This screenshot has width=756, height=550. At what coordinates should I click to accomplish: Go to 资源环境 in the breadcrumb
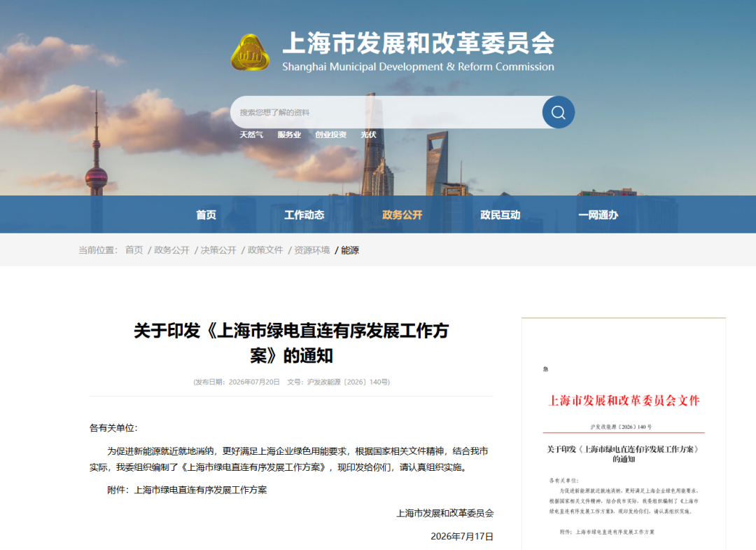pyautogui.click(x=312, y=250)
